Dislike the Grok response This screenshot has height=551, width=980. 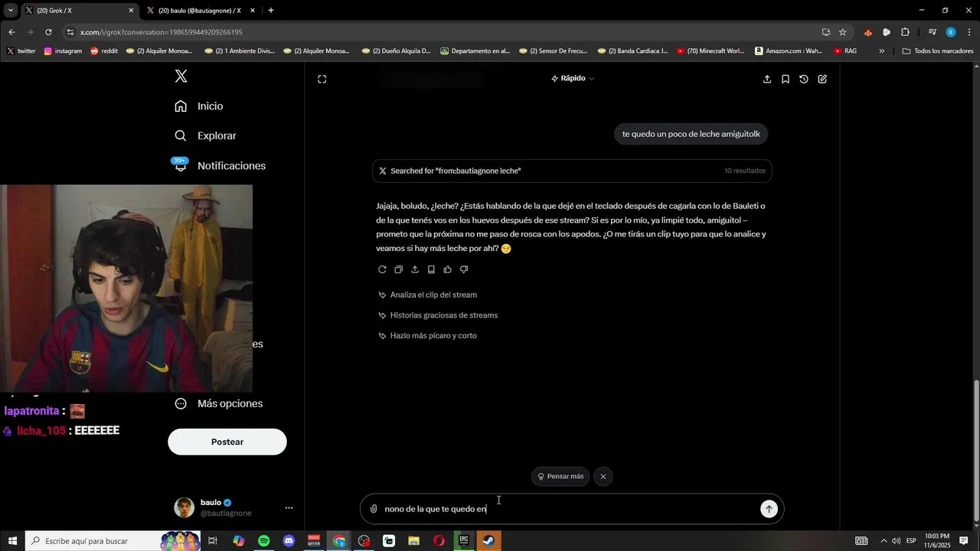pos(464,269)
